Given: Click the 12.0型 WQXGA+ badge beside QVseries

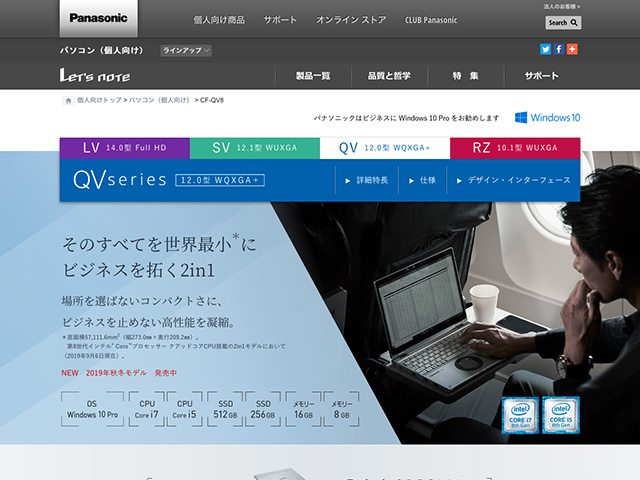Looking at the screenshot, I should click(x=220, y=180).
